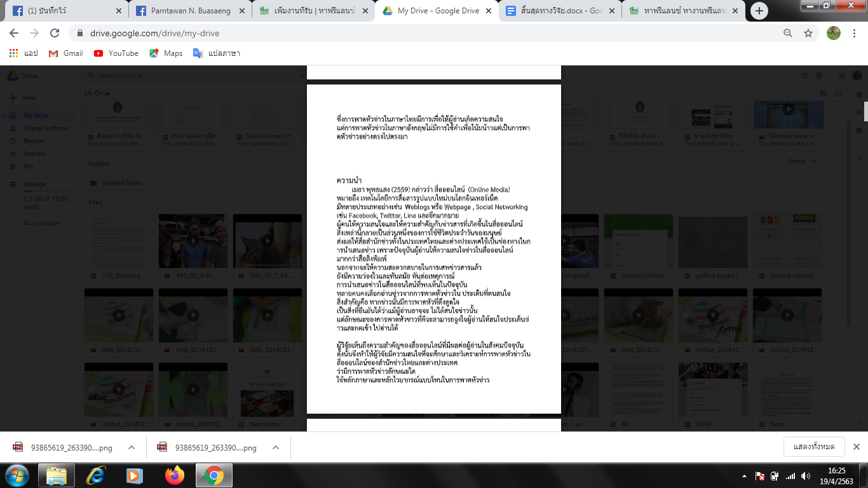Open the แปลภาษา translate bookmark
Screen dimensions: 868x488
point(217,53)
